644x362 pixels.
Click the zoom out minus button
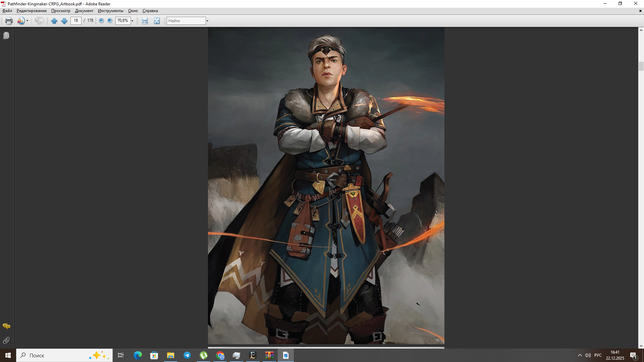tap(101, 21)
